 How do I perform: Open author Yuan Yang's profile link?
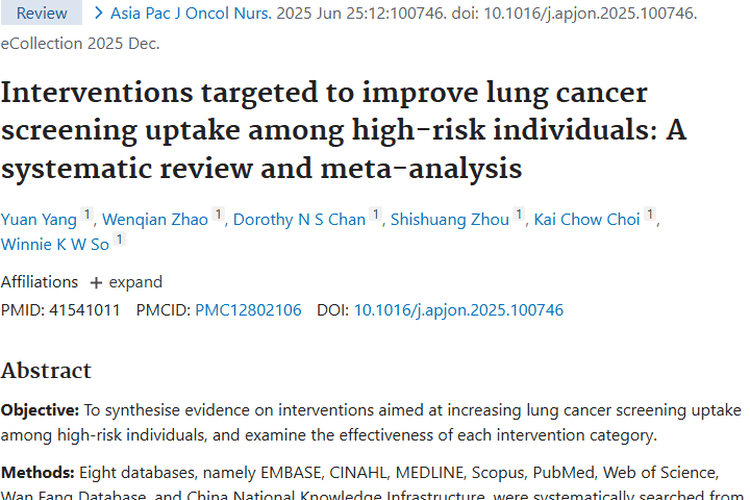click(x=38, y=220)
